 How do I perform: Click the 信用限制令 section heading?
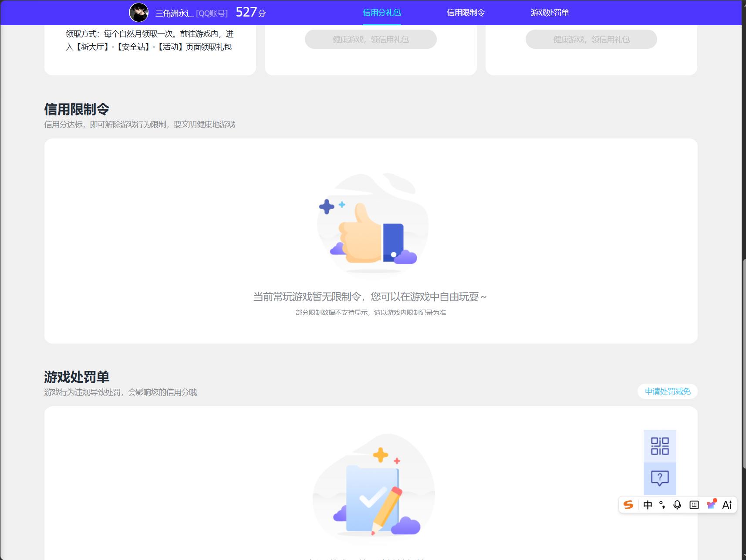[77, 109]
